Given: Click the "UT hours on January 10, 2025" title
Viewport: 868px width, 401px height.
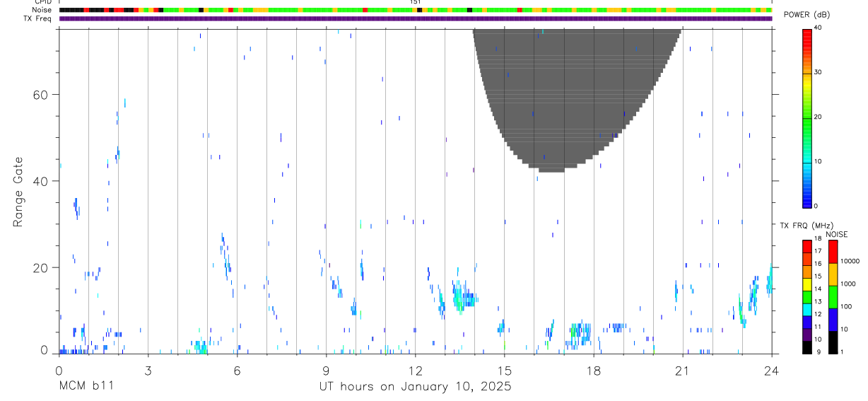Looking at the screenshot, I should [415, 387].
